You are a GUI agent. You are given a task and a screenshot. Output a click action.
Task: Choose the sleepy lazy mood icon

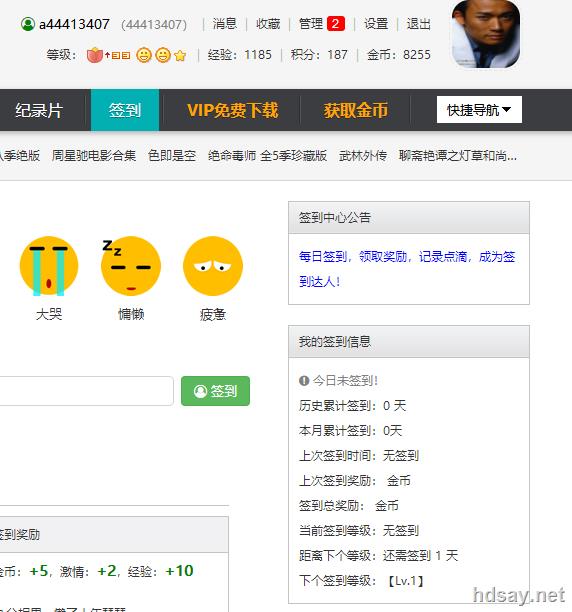[x=131, y=266]
